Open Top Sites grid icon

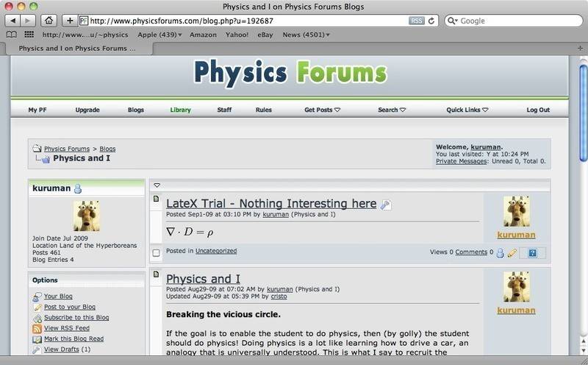tap(29, 35)
